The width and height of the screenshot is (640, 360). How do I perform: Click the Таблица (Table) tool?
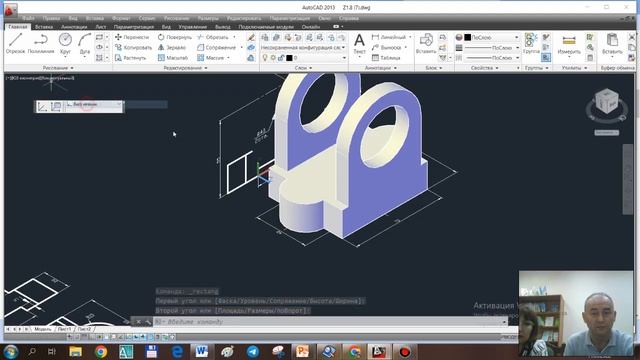386,58
